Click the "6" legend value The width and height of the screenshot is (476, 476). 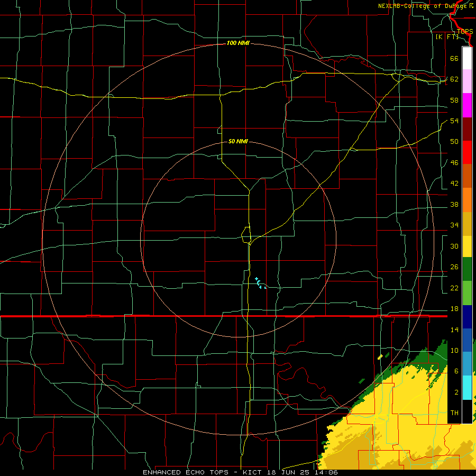(x=456, y=371)
